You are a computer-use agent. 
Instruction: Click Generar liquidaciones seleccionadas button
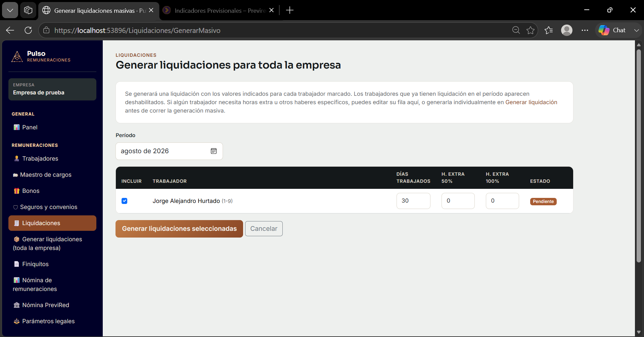pyautogui.click(x=179, y=229)
